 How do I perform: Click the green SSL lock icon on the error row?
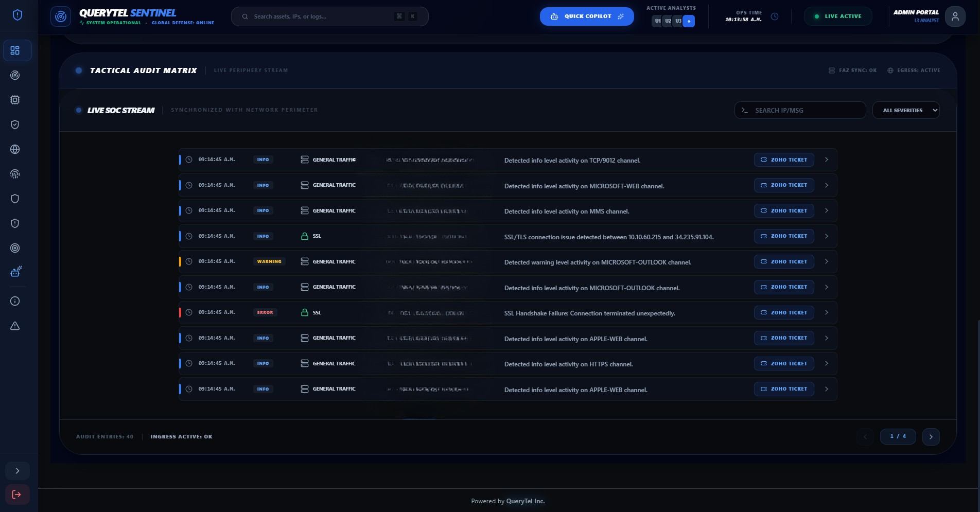305,312
